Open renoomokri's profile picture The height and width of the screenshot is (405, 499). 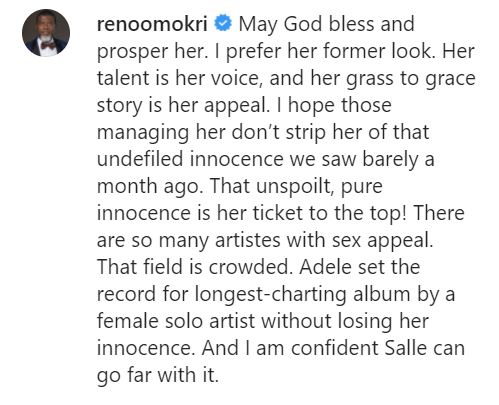(x=46, y=33)
